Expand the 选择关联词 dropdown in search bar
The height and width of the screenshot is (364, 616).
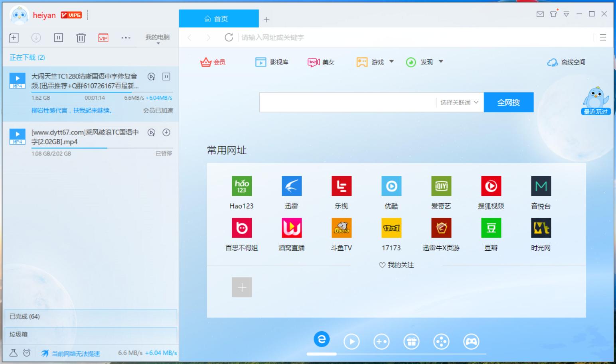[458, 102]
